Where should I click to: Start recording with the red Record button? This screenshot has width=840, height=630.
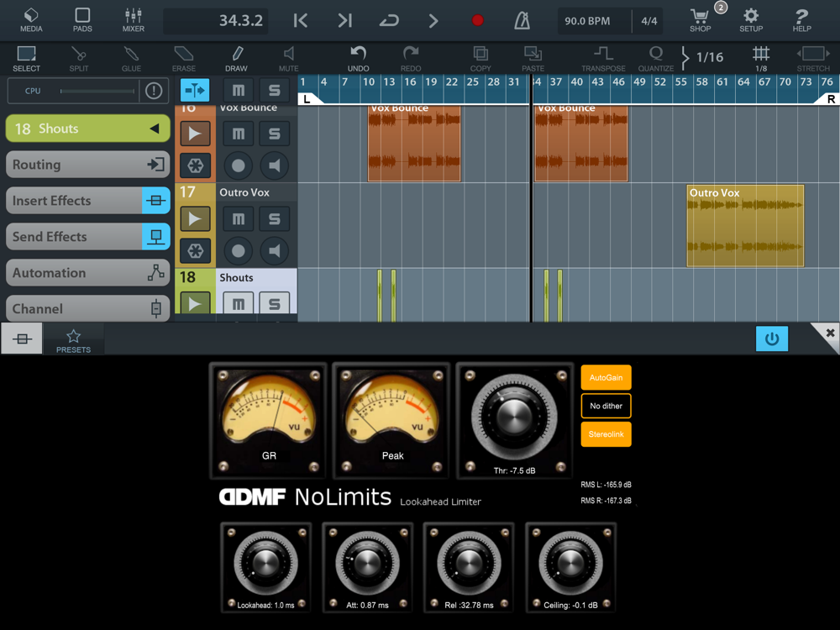point(477,20)
